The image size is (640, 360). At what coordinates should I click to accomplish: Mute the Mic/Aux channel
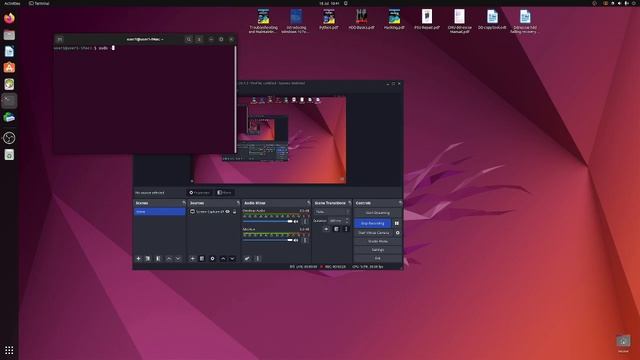296,240
